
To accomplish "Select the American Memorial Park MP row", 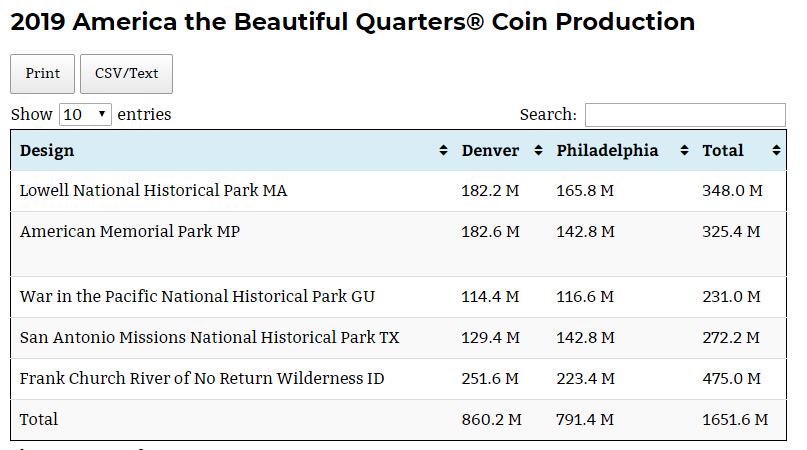I will (130, 231).
